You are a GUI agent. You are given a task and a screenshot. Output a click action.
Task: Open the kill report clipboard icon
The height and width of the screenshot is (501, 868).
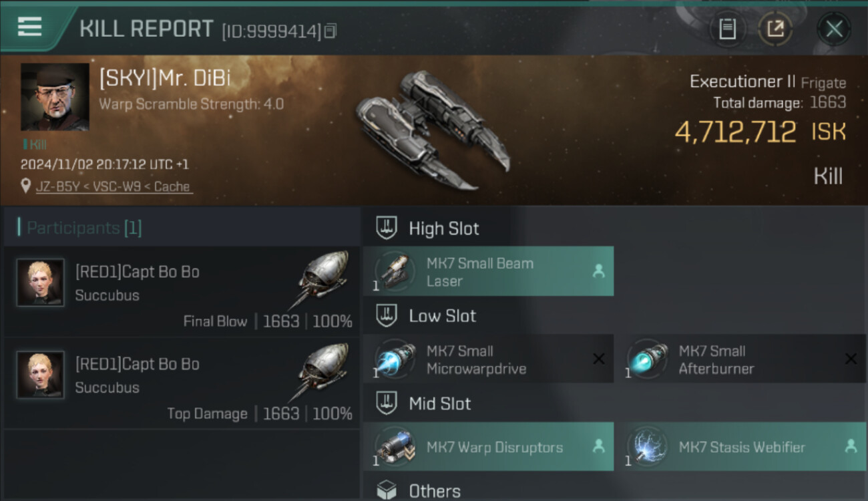coord(727,29)
